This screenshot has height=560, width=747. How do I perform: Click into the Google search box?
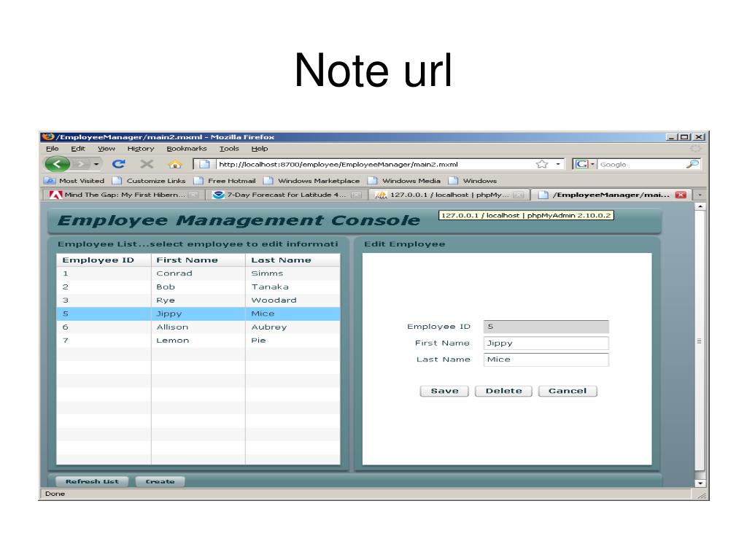coord(640,164)
